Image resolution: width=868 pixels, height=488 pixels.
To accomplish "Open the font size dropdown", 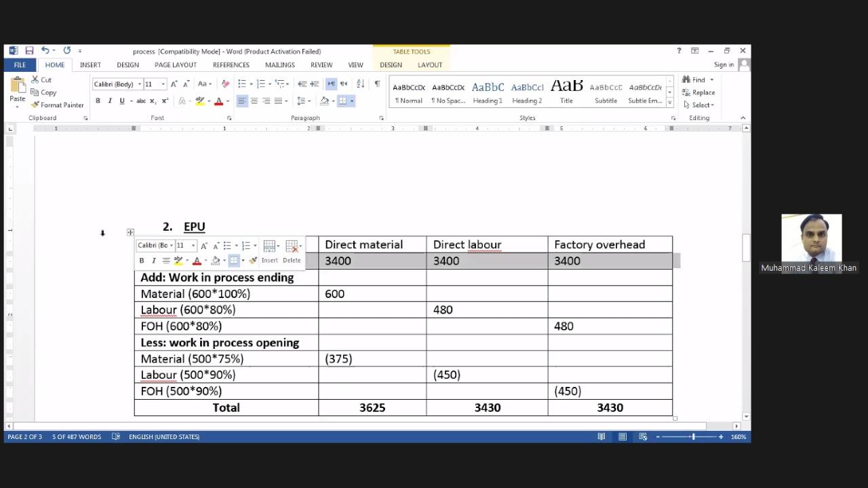I will click(163, 83).
